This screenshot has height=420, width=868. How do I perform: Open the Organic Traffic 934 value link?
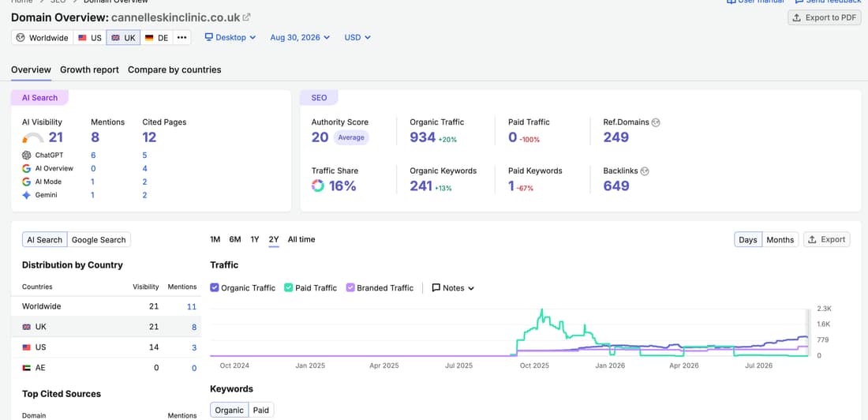(x=423, y=137)
